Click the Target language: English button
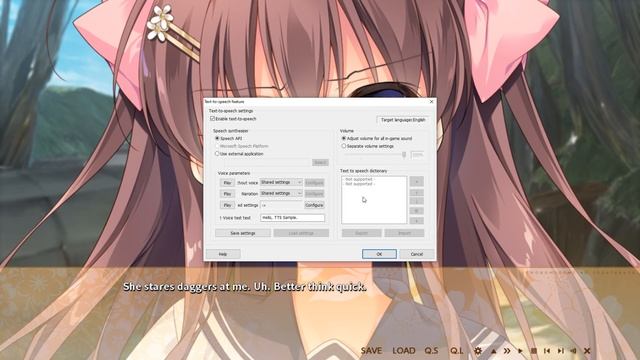 (x=403, y=120)
